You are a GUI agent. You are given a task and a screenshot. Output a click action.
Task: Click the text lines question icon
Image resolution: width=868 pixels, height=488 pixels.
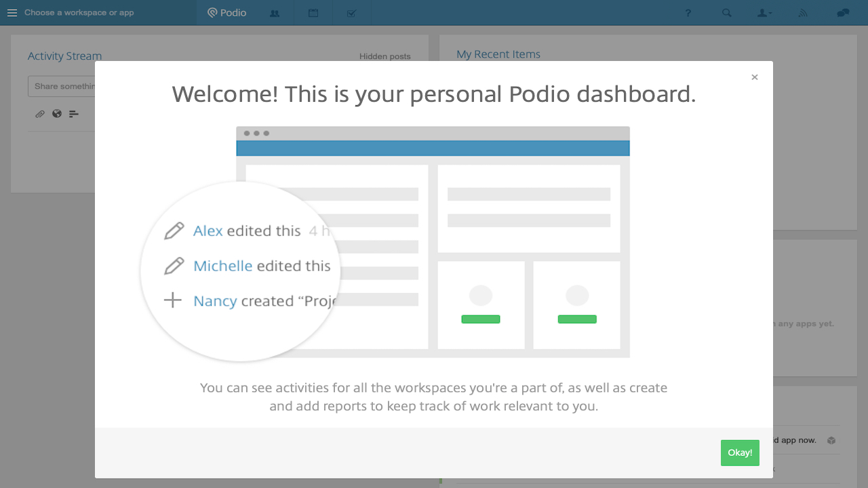click(74, 114)
